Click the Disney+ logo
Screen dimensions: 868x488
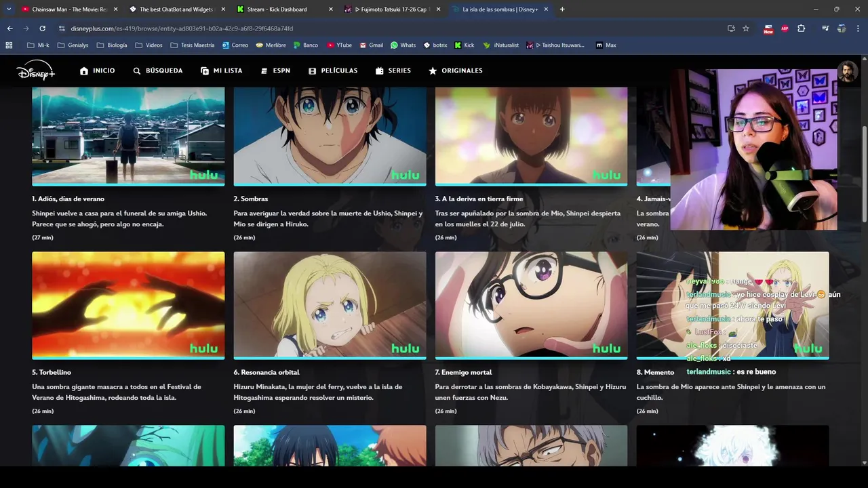(35, 70)
